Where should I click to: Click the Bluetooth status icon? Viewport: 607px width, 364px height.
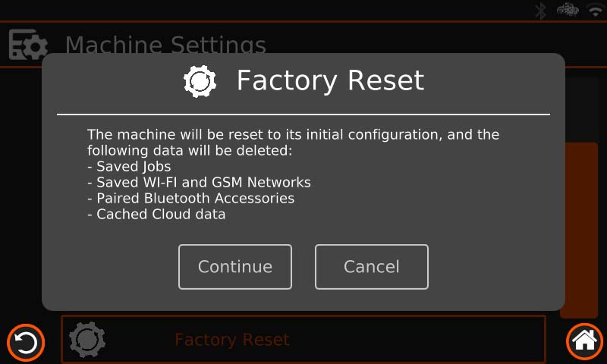[x=540, y=11]
